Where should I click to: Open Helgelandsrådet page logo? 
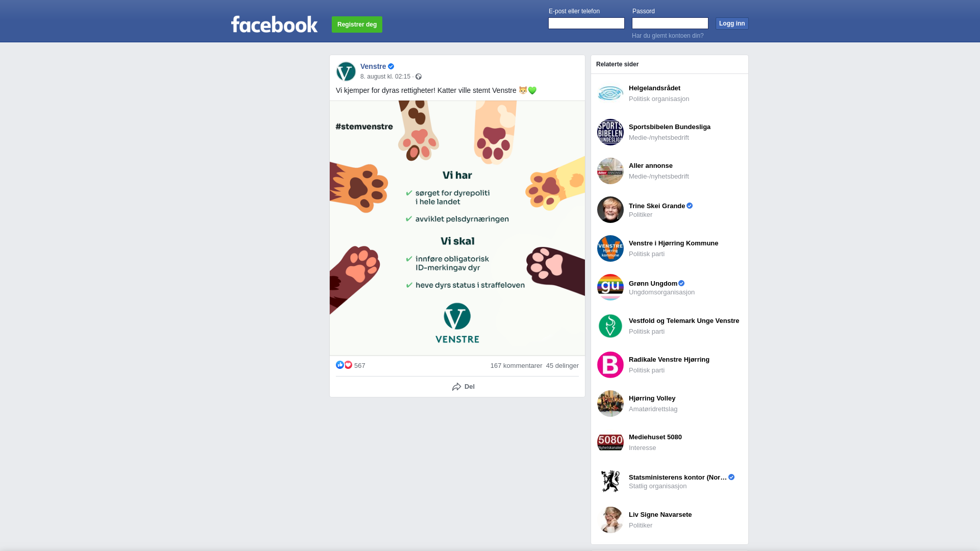(x=610, y=93)
